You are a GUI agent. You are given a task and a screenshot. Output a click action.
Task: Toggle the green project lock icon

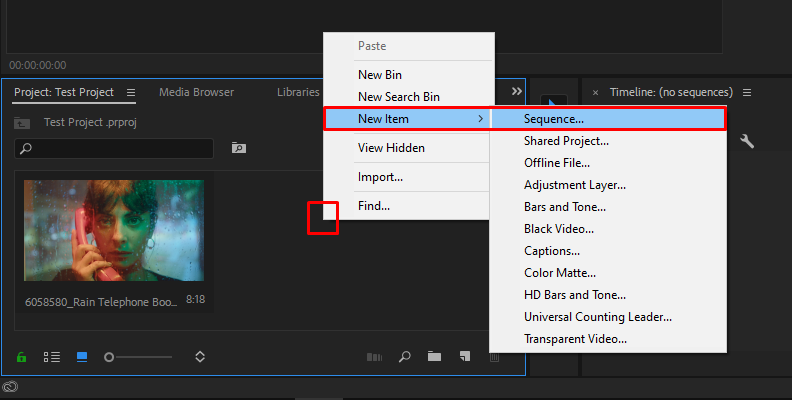(21, 357)
